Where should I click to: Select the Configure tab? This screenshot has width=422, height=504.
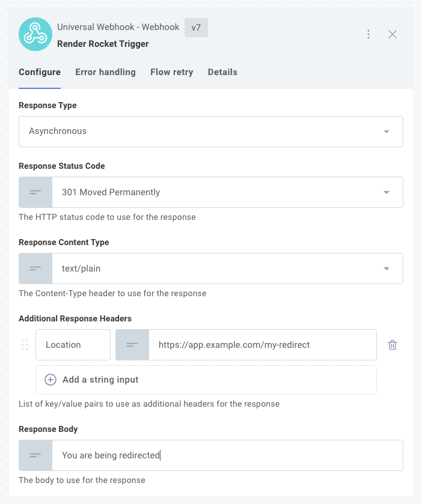pyautogui.click(x=39, y=72)
